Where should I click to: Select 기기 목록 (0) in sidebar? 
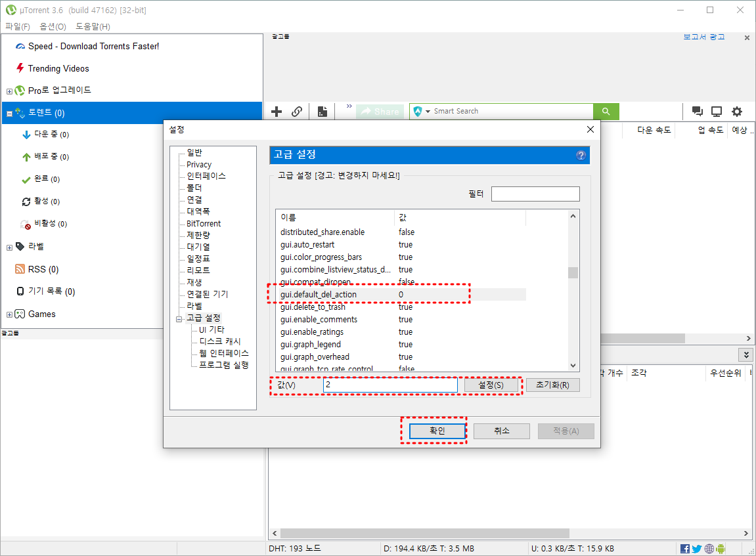(x=52, y=291)
